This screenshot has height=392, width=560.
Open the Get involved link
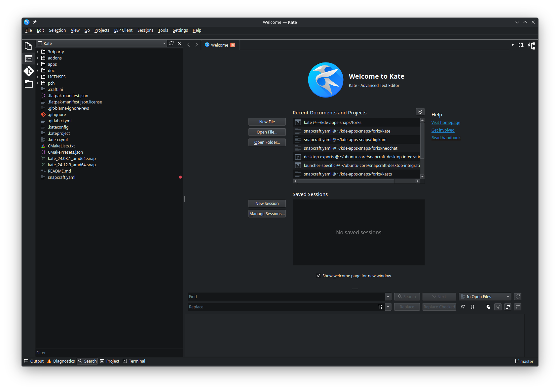[443, 130]
